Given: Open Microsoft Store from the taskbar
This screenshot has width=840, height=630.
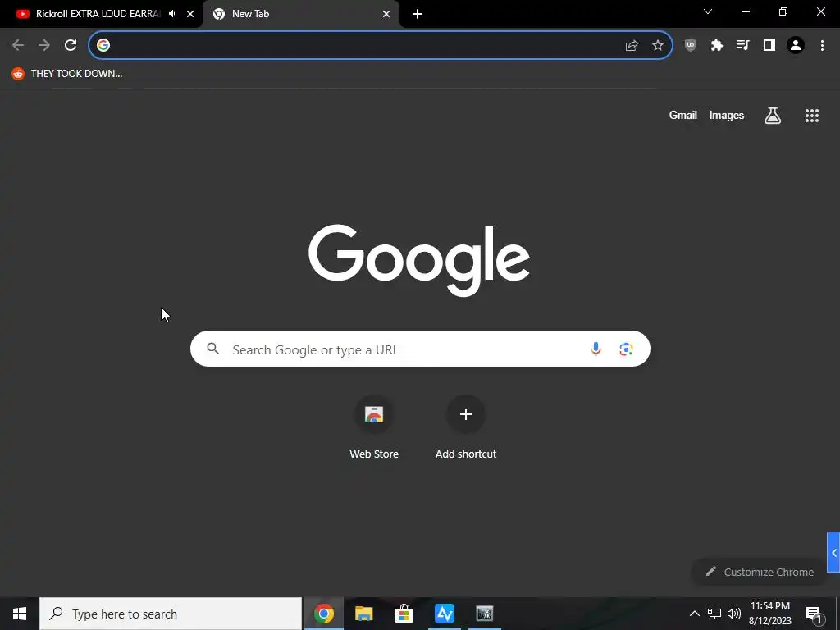Looking at the screenshot, I should [404, 614].
